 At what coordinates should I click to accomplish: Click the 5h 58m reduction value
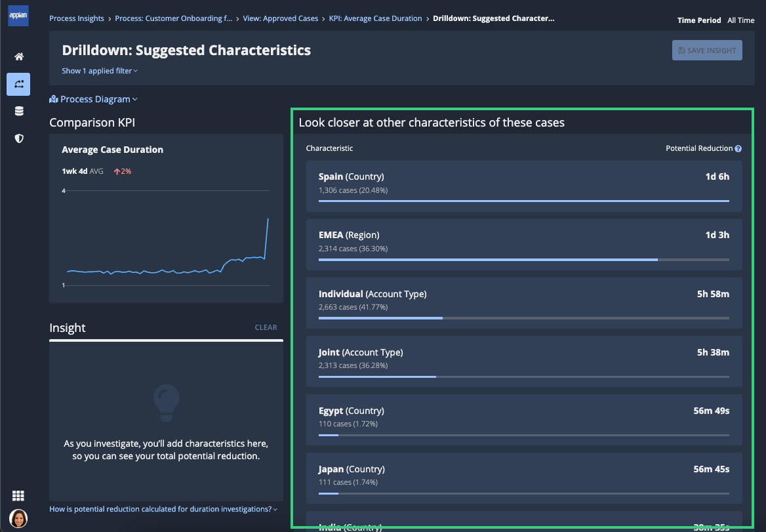click(713, 294)
